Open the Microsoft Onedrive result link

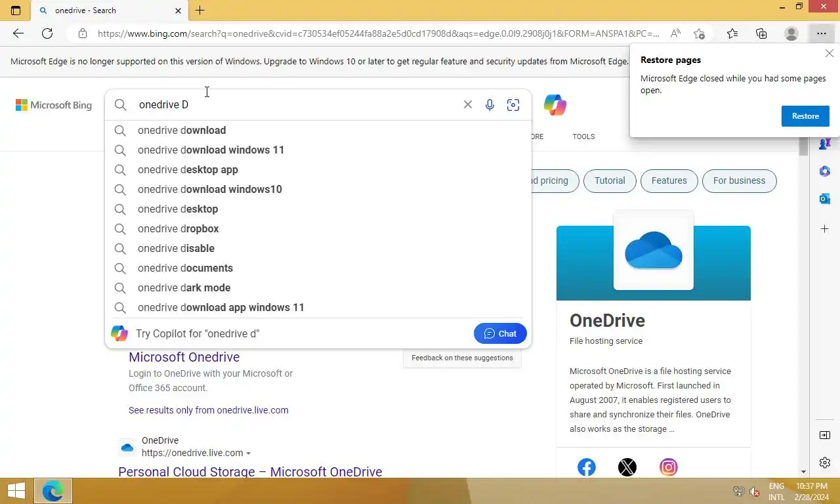[x=184, y=357]
